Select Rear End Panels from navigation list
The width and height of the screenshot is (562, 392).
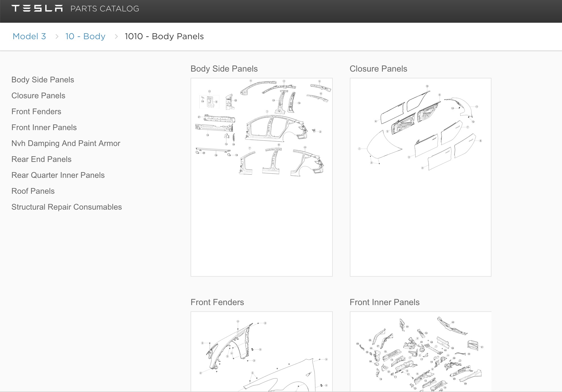click(41, 159)
